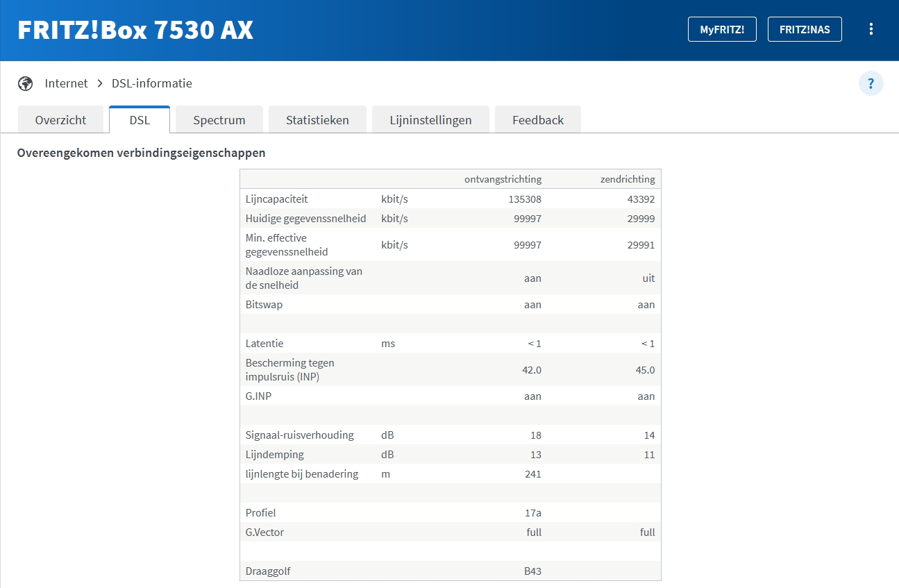The image size is (899, 588).
Task: Switch to the Overzicht tab
Action: pyautogui.click(x=60, y=120)
